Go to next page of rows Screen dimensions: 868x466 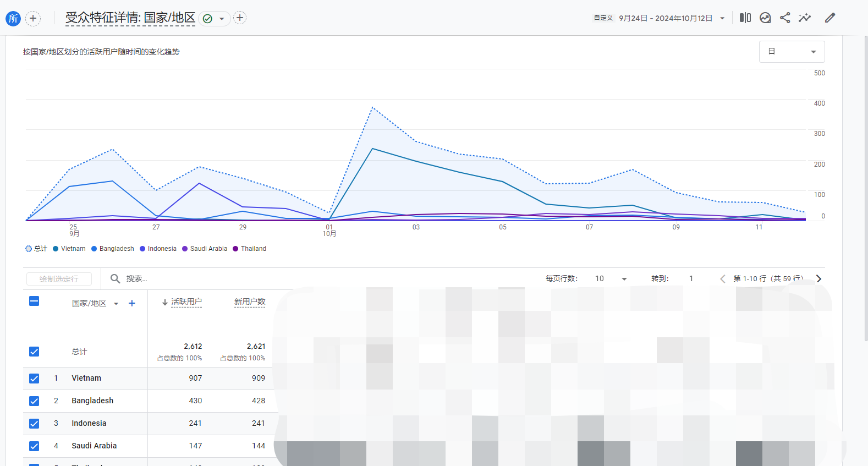coord(818,279)
